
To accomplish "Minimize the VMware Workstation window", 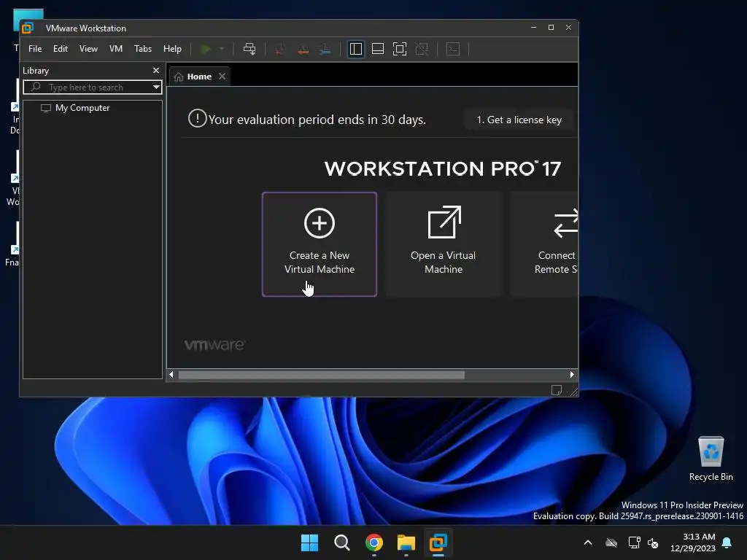I will [533, 28].
